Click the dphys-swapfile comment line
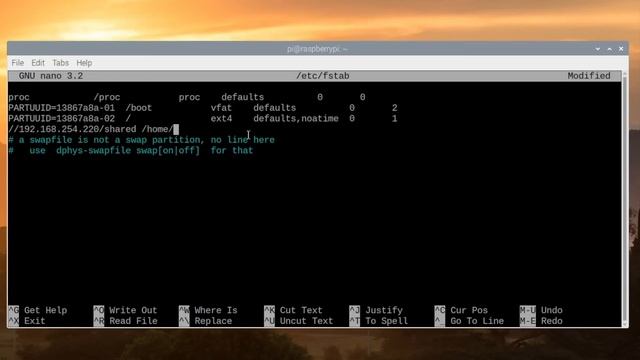This screenshot has width=640, height=360. [x=131, y=151]
